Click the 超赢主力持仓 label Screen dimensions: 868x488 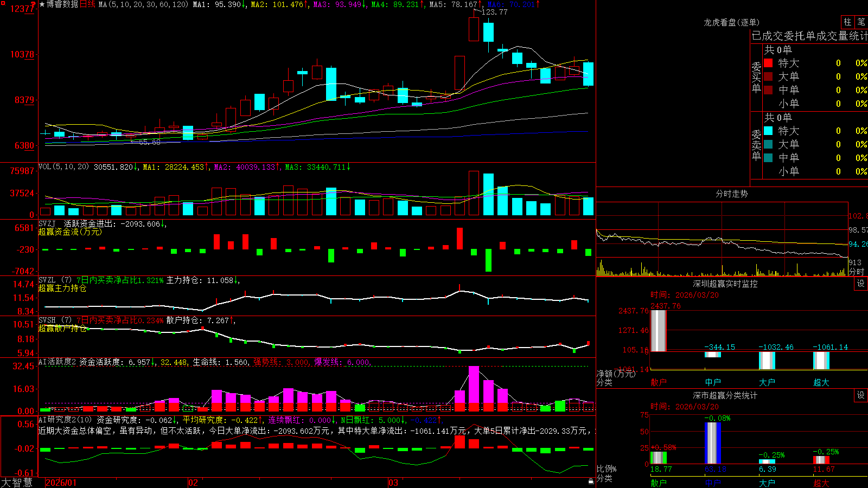pyautogui.click(x=62, y=288)
